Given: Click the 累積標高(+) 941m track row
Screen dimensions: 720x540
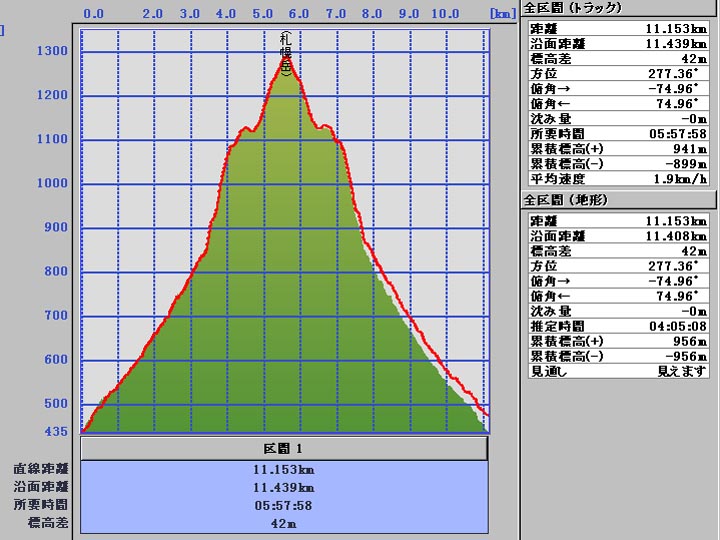Looking at the screenshot, I should tap(617, 148).
